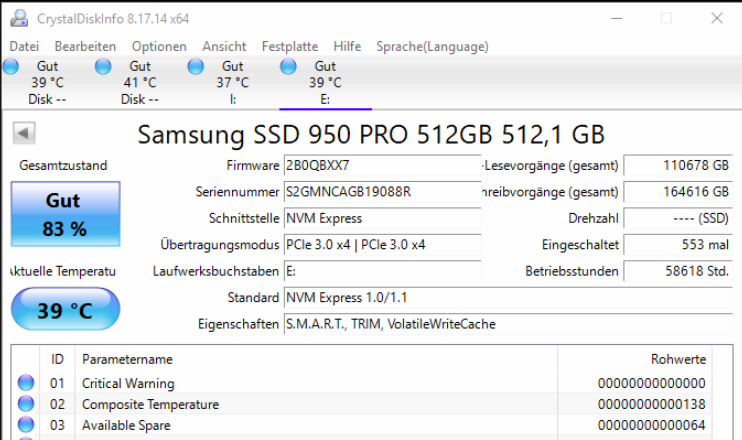Click the Parametername column header
Screen dimensions: 742x440
[316, 359]
